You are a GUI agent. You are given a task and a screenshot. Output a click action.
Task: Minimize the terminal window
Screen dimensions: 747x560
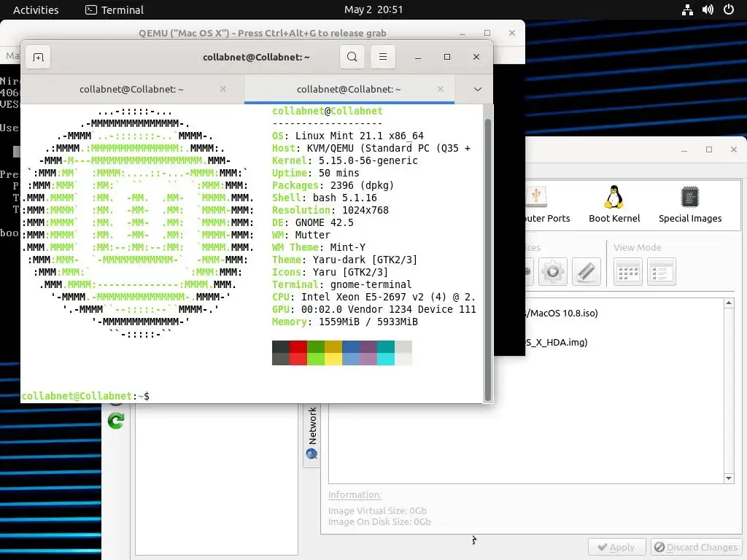[x=418, y=57]
